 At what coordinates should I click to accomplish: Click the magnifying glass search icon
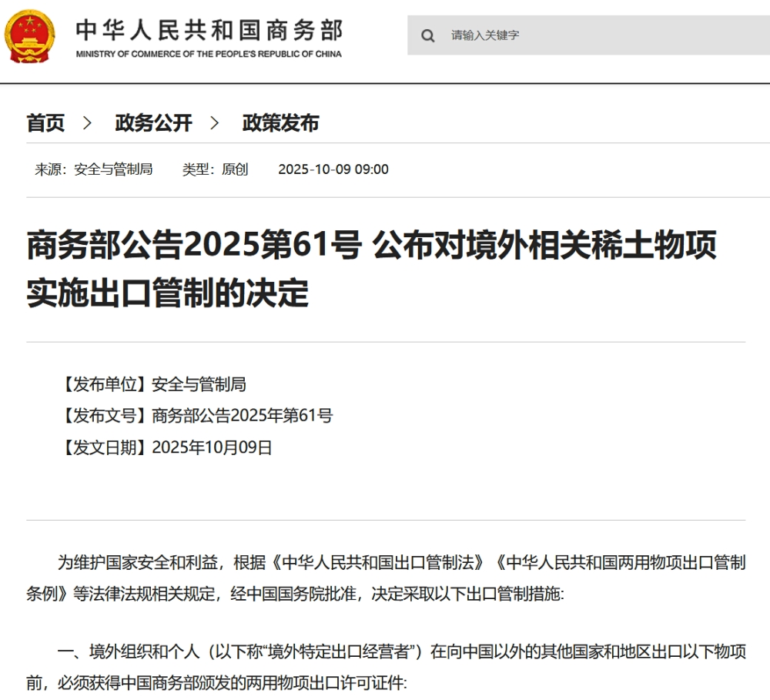(x=428, y=35)
